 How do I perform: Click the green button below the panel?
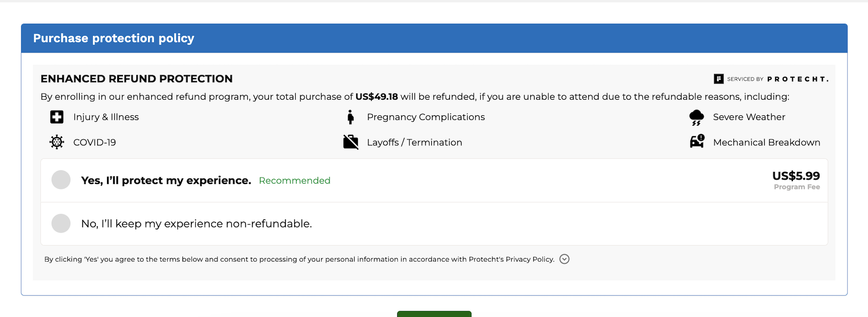point(434,314)
